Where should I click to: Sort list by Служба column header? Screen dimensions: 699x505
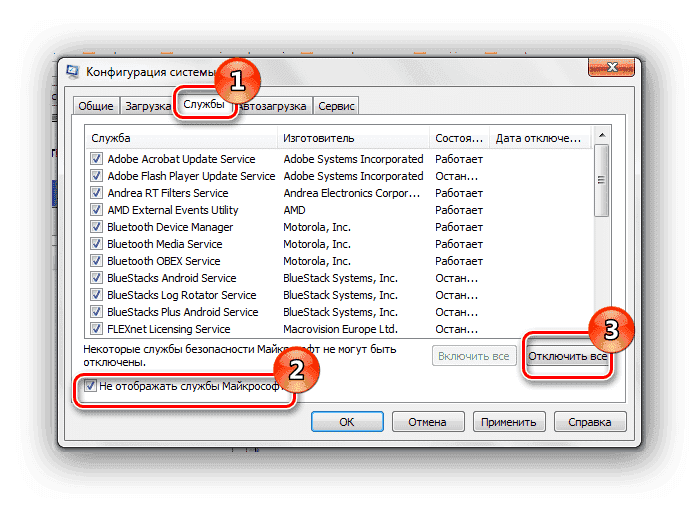point(180,137)
